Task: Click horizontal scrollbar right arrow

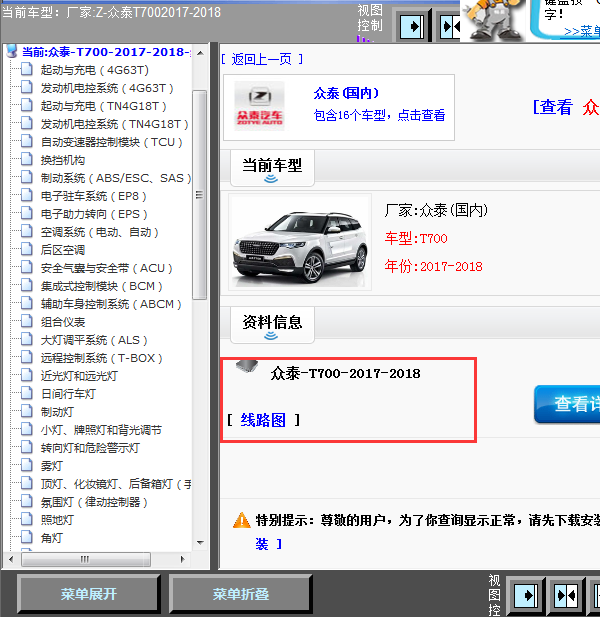Action: pos(183,559)
